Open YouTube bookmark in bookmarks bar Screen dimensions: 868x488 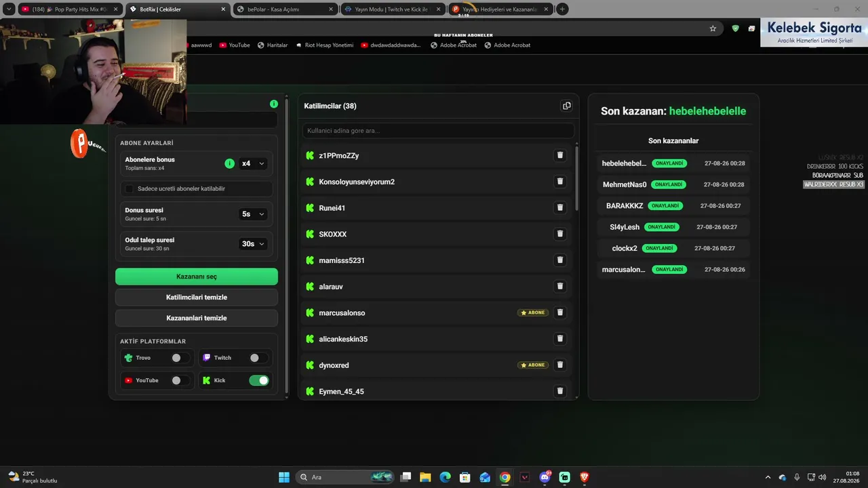(x=235, y=45)
